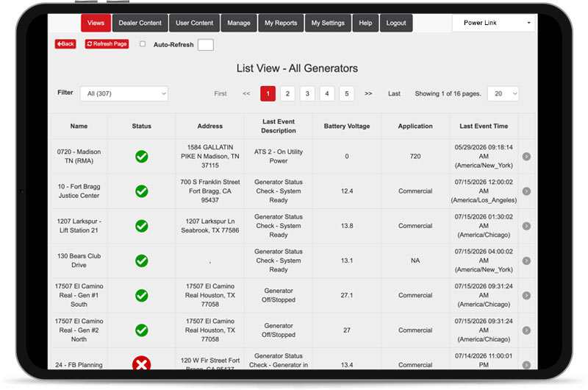Open the My Settings menu
Image resolution: width=588 pixels, height=390 pixels.
click(x=328, y=23)
